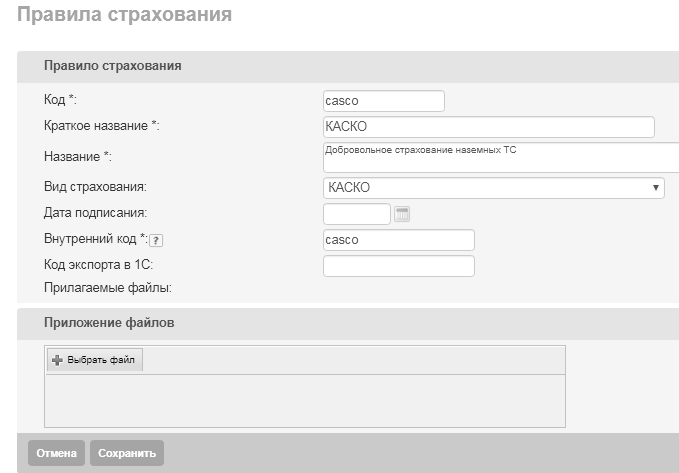Choose a file with Выбрать файл
679x473 pixels.
[x=95, y=360]
